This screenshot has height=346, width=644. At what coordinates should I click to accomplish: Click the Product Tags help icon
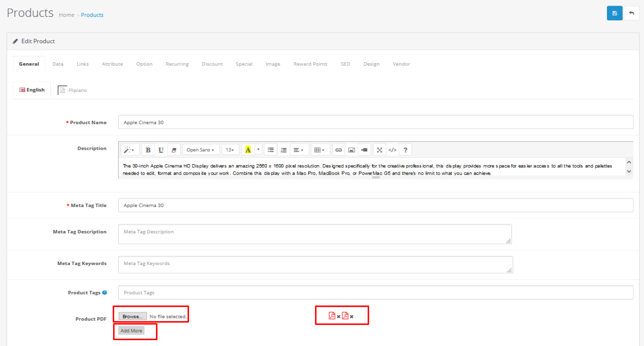[104, 293]
